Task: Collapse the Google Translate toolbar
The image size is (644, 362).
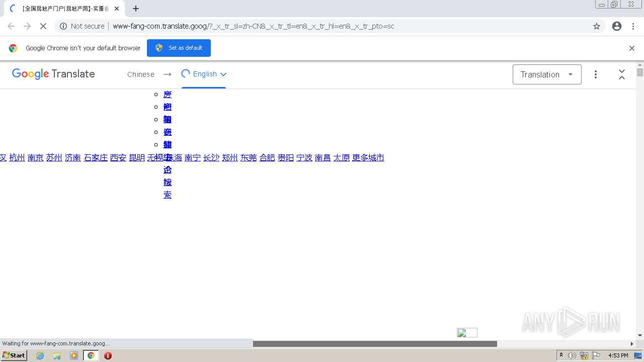Action: 622,74
